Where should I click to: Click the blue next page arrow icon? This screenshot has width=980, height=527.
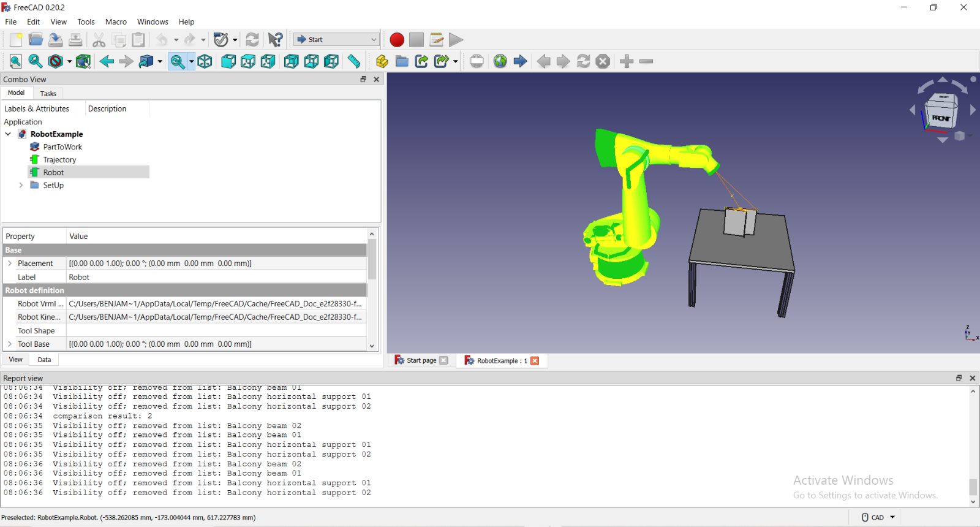(520, 61)
